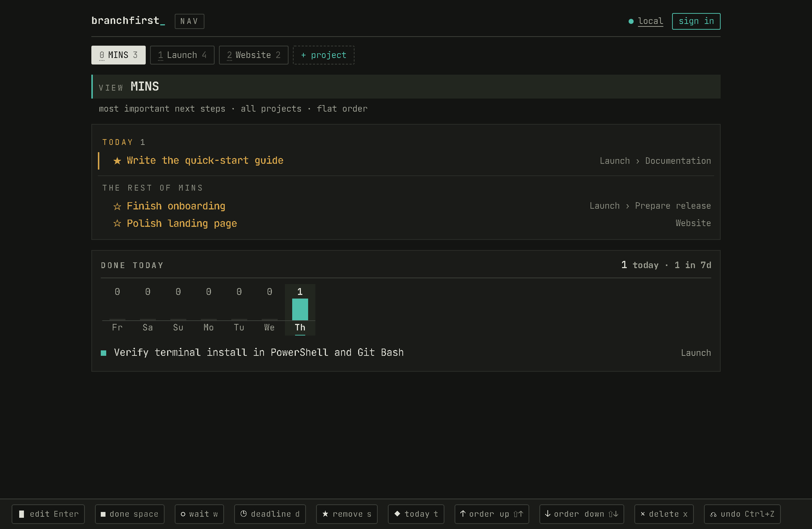
Task: Click the wait w shortcut button
Action: 199,514
